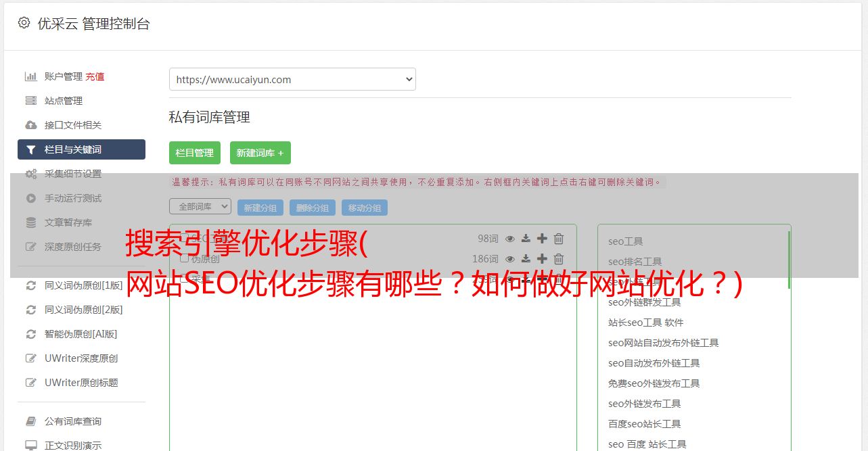
Task: Select 手动运行测试 in the sidebar
Action: (x=73, y=198)
